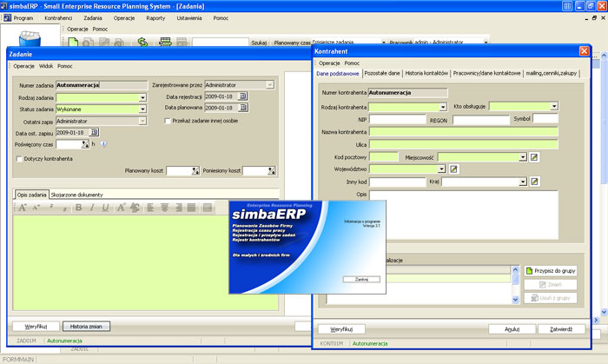Image resolution: width=608 pixels, height=364 pixels.
Task: Increase font size in task description editor
Action: click(x=23, y=208)
